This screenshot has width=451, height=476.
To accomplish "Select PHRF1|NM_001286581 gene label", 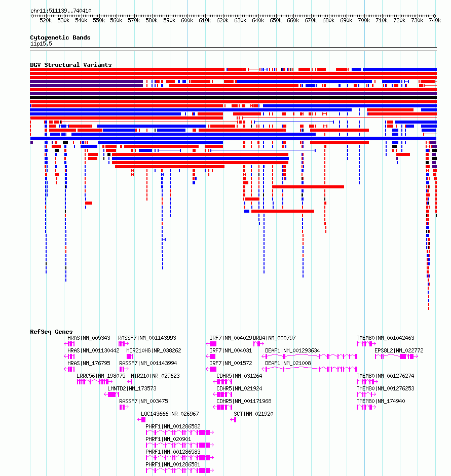I will (173, 464).
